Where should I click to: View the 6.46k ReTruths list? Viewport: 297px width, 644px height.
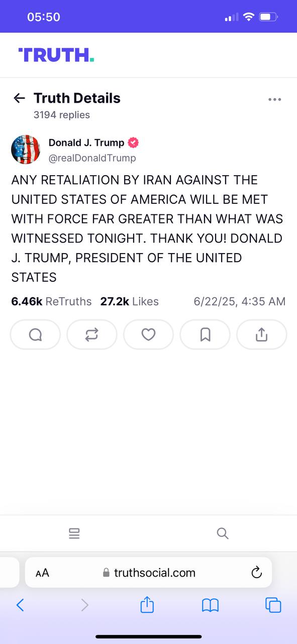click(51, 301)
